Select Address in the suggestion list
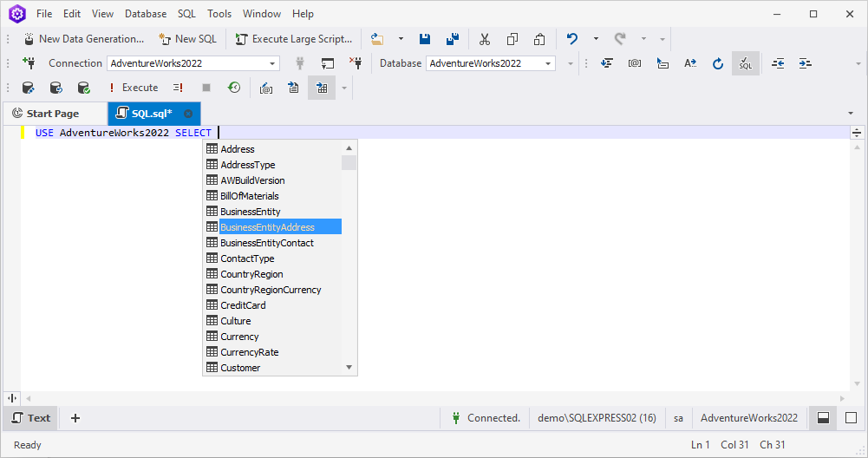This screenshot has width=868, height=458. pos(273,149)
